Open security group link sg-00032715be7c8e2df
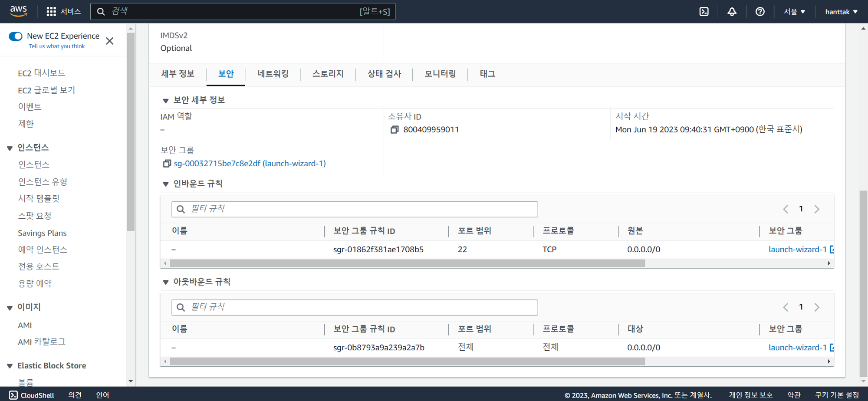This screenshot has width=868, height=401. pyautogui.click(x=250, y=164)
